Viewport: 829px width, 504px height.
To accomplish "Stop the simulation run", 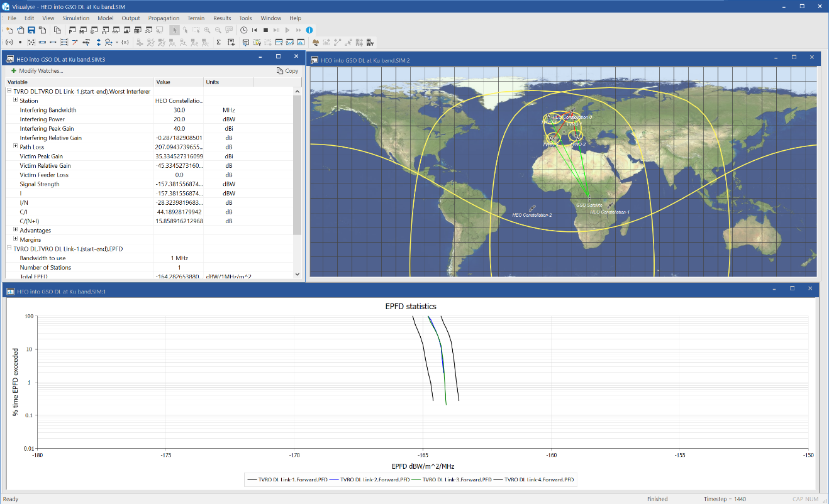I will click(265, 30).
